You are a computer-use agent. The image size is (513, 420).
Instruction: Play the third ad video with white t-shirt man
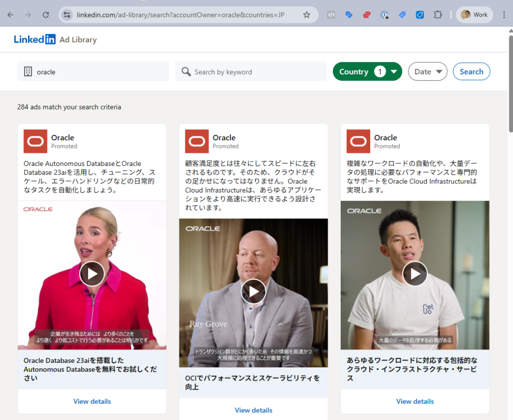coord(415,274)
